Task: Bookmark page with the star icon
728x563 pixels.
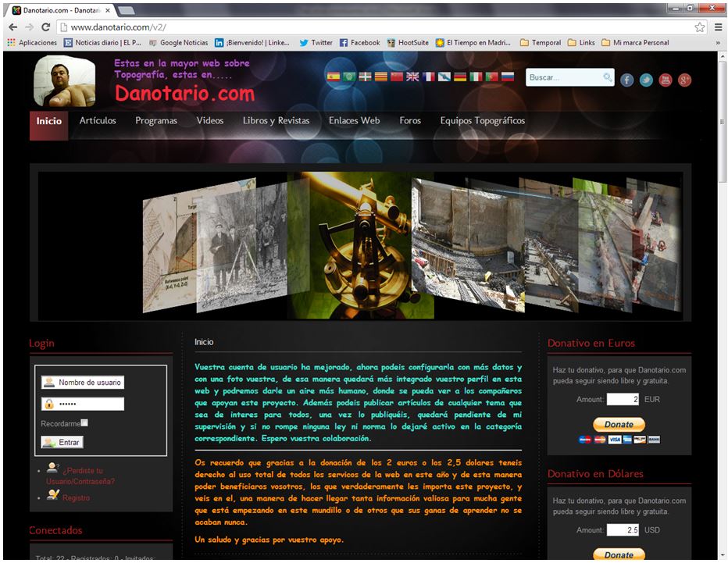Action: click(x=700, y=27)
